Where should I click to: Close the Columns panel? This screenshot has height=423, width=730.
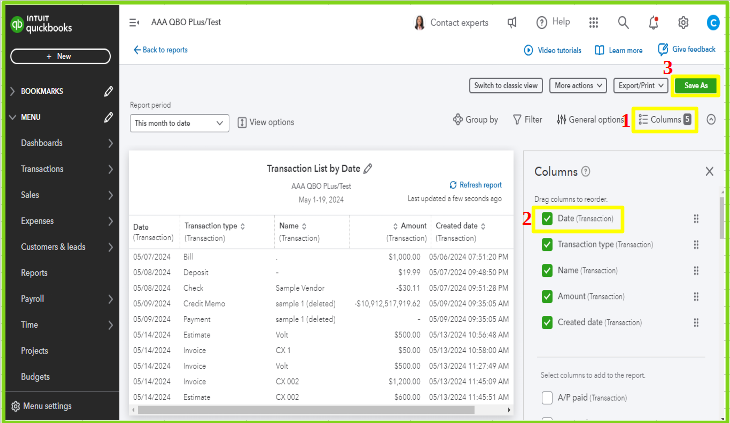tap(709, 172)
